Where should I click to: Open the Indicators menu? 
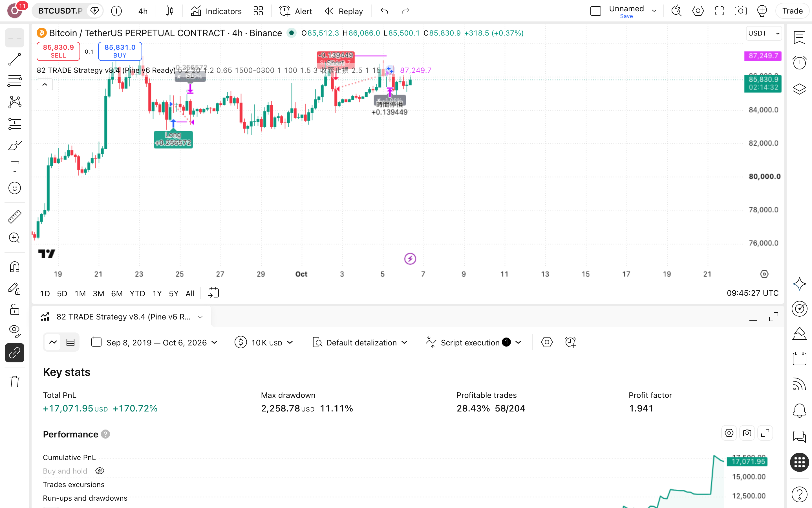tap(216, 11)
